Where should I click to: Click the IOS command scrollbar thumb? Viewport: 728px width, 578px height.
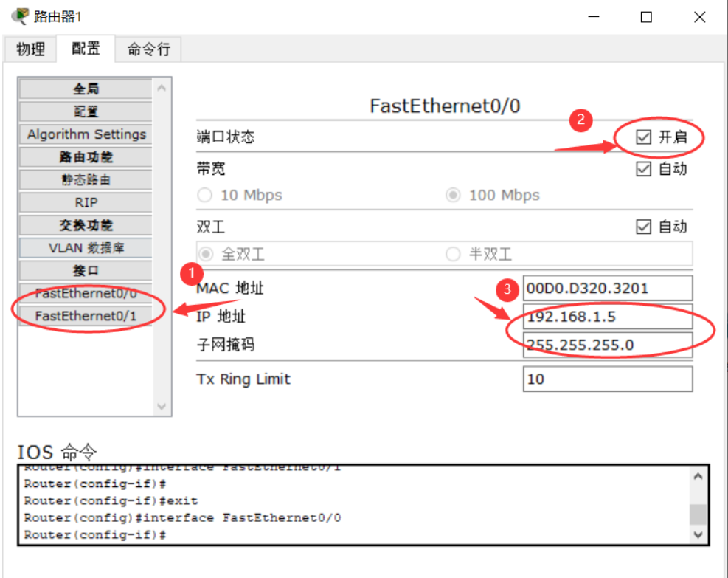coord(698,515)
